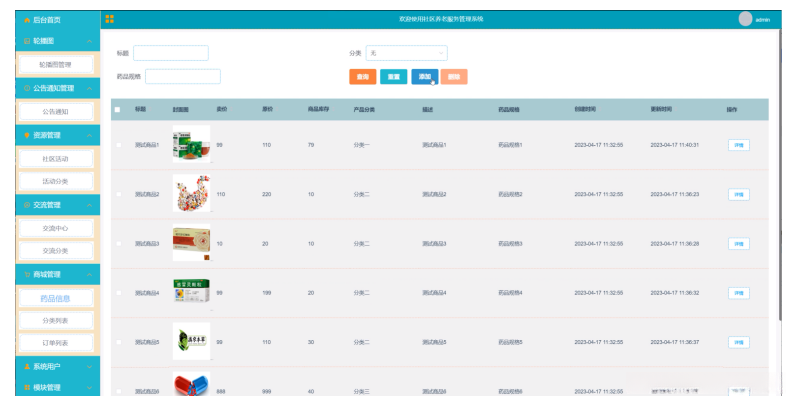Collapse the 轮播图 section using its chevron
The width and height of the screenshot is (799, 402).
[89, 41]
